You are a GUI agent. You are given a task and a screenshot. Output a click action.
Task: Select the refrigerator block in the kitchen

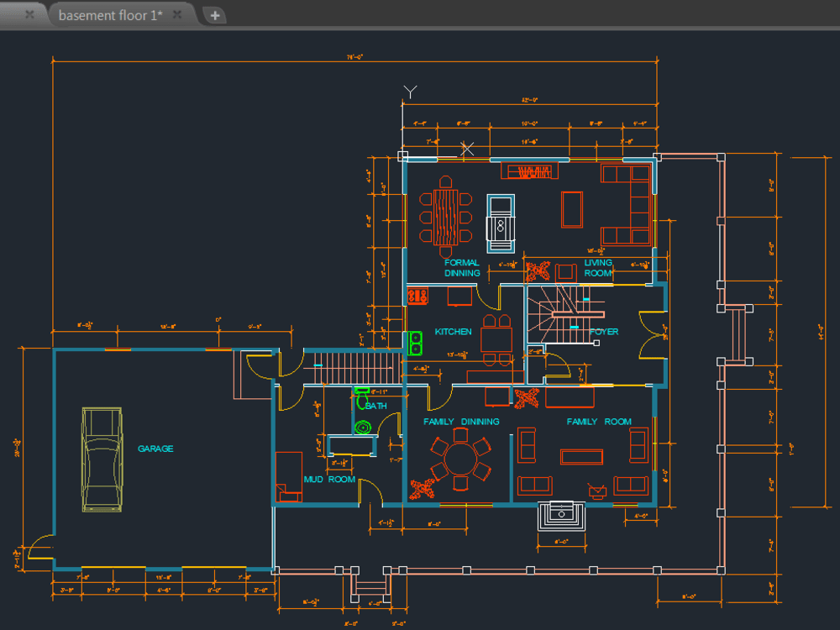click(x=459, y=296)
